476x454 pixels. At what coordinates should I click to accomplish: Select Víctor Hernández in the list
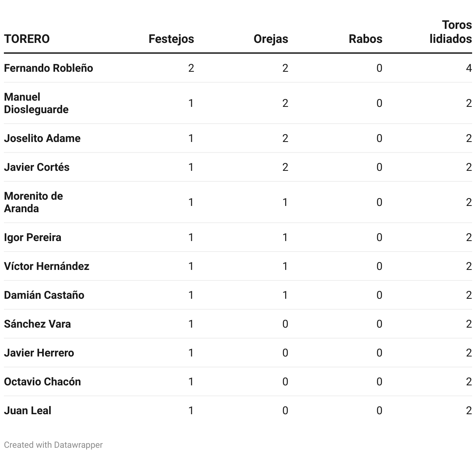[46, 266]
